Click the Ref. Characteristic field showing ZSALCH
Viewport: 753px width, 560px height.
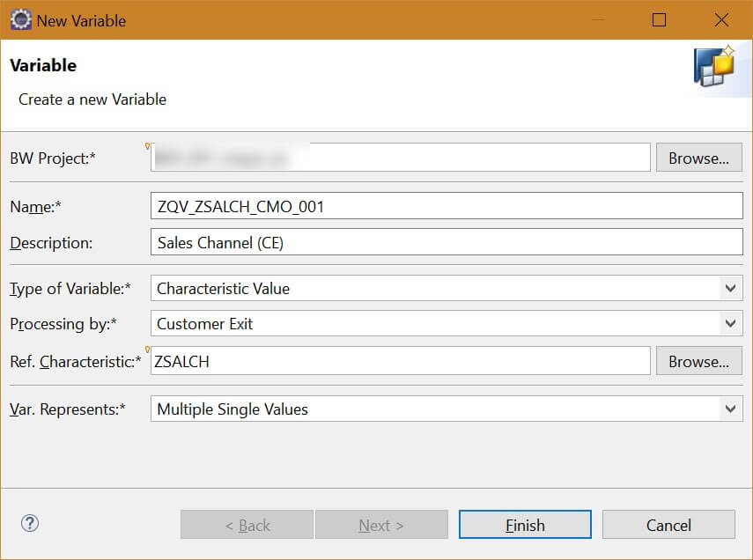click(x=396, y=360)
